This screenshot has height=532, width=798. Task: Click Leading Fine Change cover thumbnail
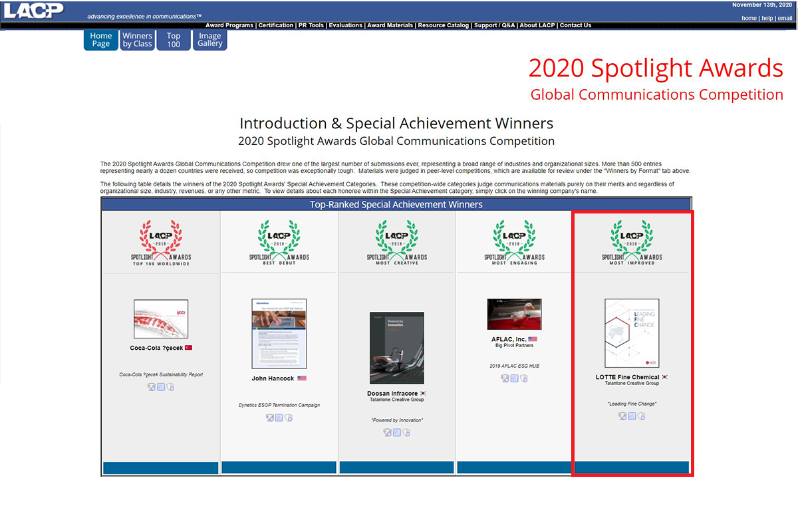632,333
